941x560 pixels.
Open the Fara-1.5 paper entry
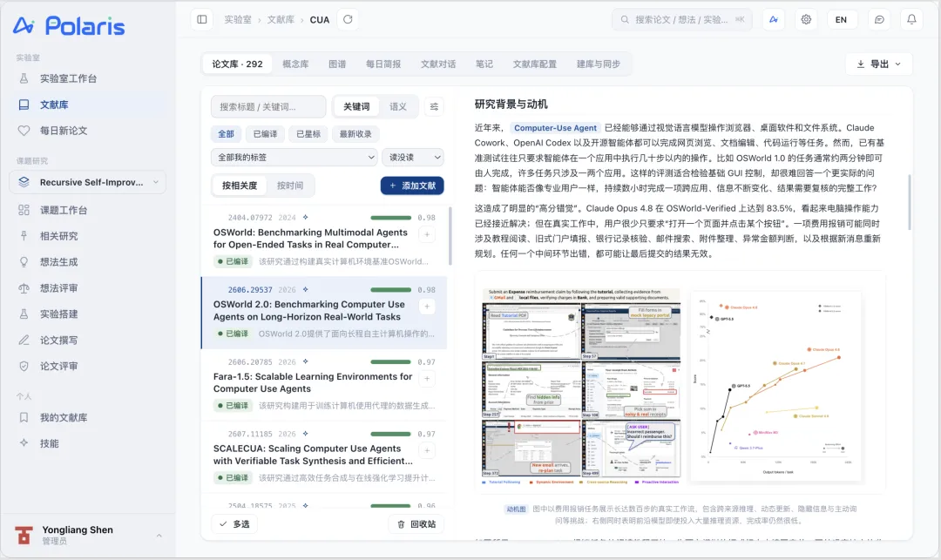pos(324,384)
